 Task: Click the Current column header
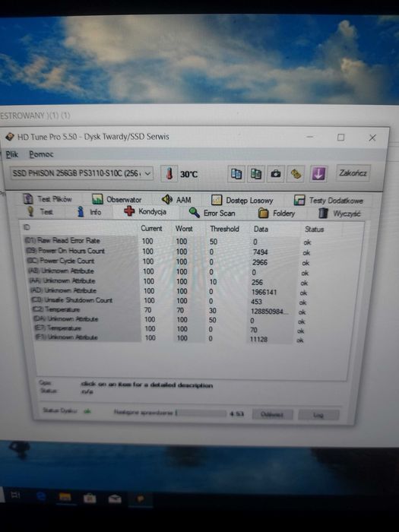pos(151,228)
